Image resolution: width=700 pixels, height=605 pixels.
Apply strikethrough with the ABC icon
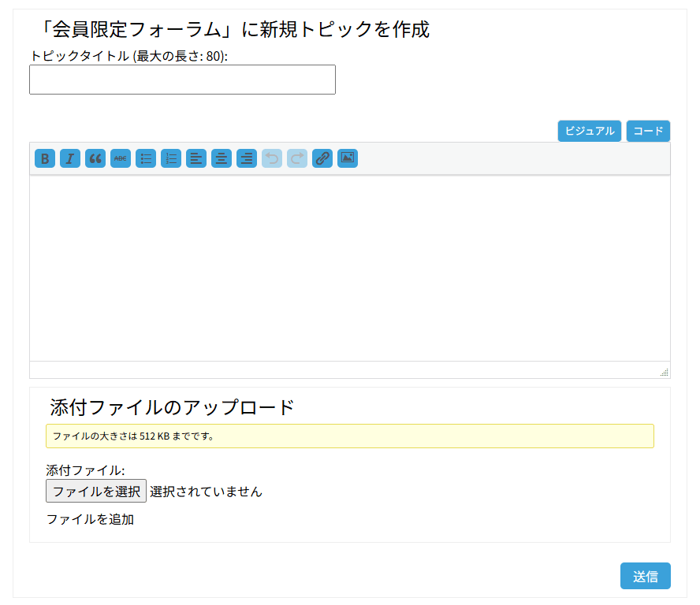coord(121,158)
